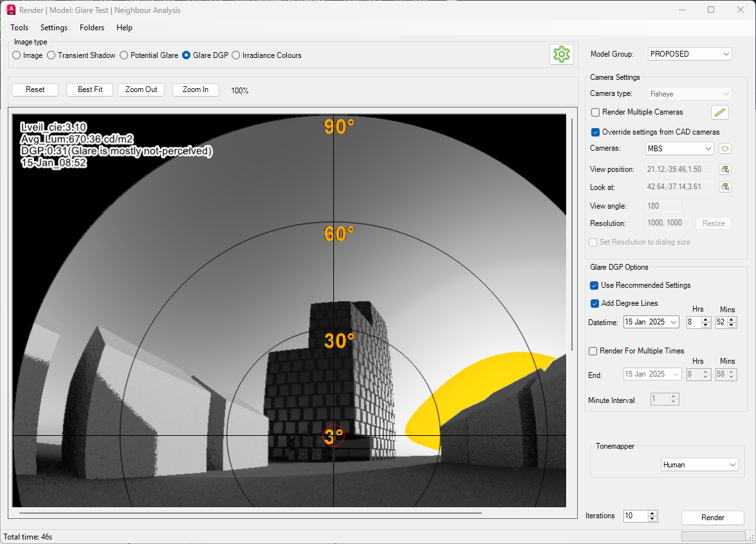The image size is (756, 544).
Task: Click the End Mins spinner
Action: pos(726,374)
